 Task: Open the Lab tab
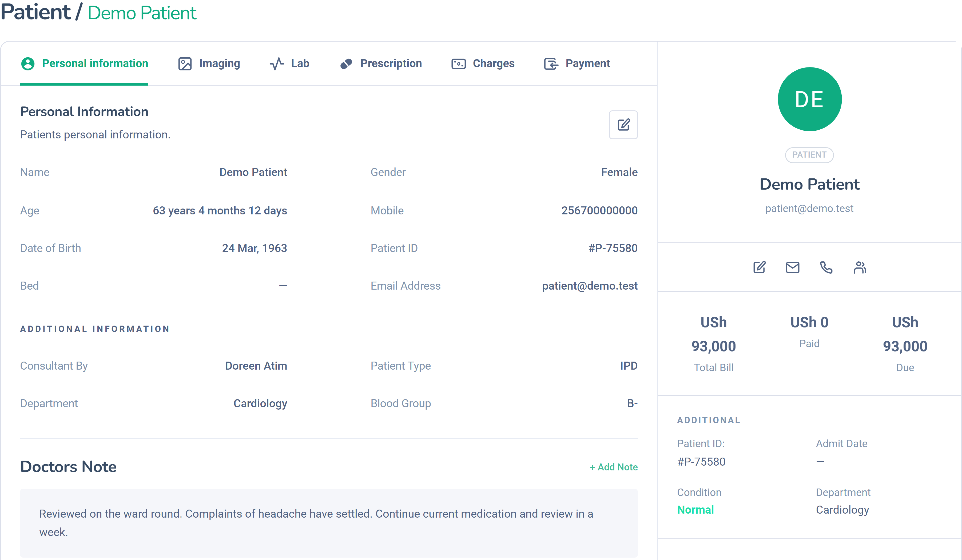click(x=289, y=63)
